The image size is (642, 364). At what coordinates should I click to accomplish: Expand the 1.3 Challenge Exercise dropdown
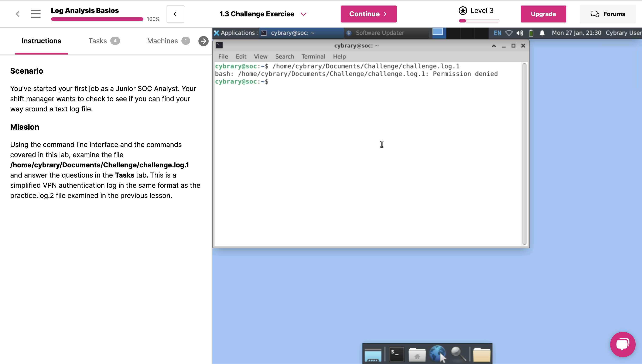[304, 14]
